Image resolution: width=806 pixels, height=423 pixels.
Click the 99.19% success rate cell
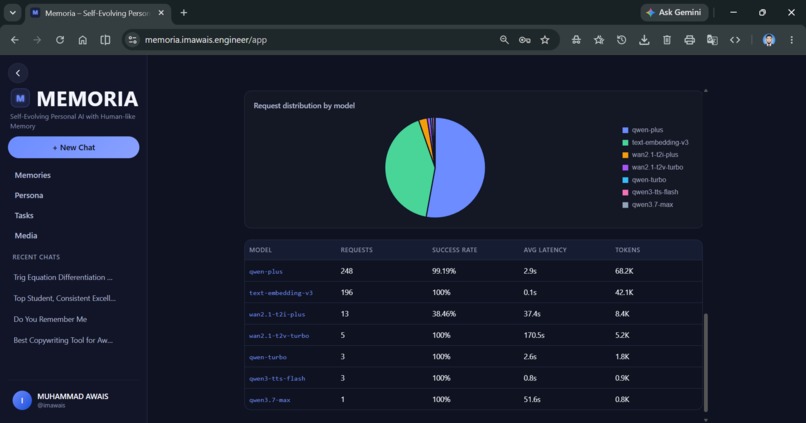click(444, 271)
